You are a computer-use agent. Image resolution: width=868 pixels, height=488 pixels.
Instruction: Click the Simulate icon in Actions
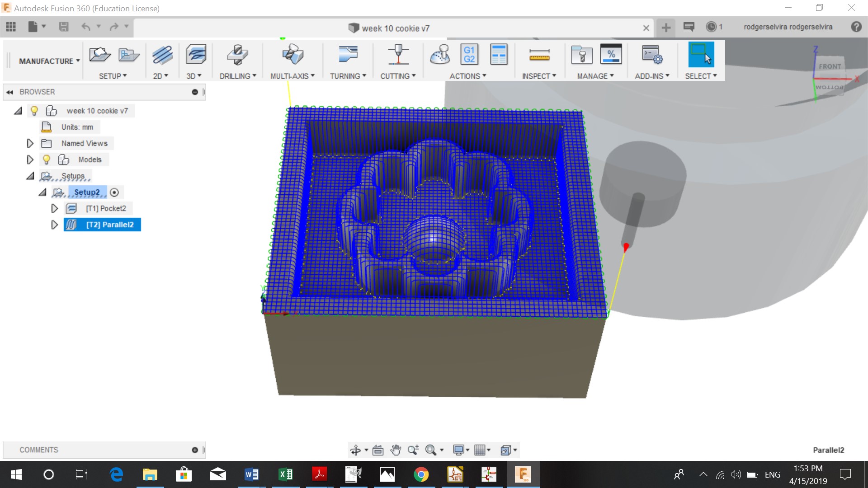[x=440, y=55]
